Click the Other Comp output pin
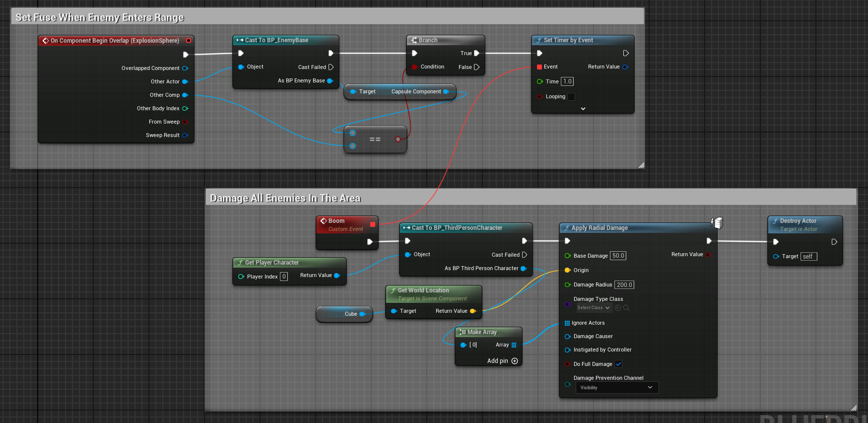Viewport: 868px width, 423px height. click(185, 95)
